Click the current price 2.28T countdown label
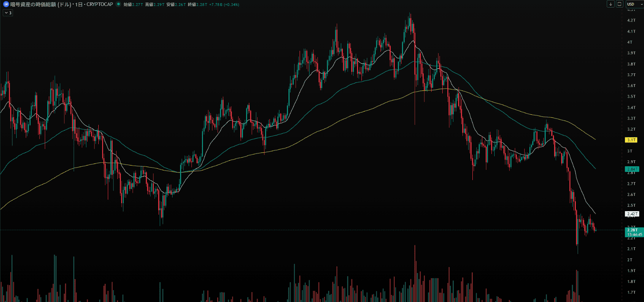Viewport: 644px width, 302px height. (634, 232)
